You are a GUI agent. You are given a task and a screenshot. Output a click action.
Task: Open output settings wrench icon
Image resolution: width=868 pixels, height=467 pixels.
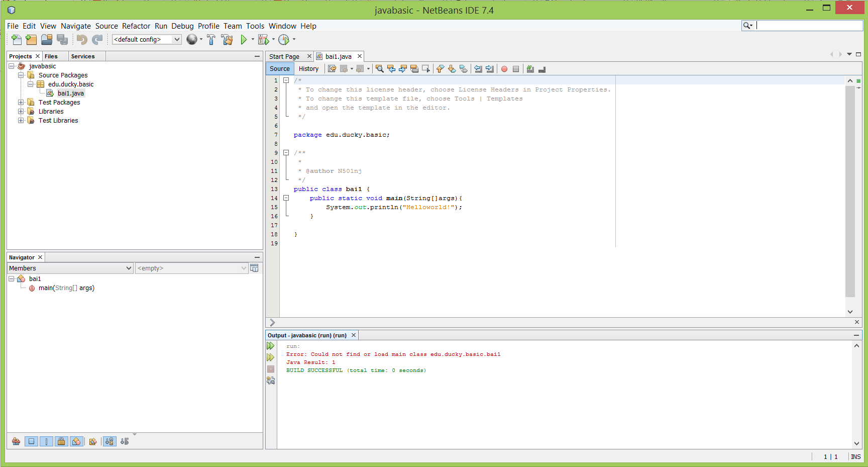271,381
